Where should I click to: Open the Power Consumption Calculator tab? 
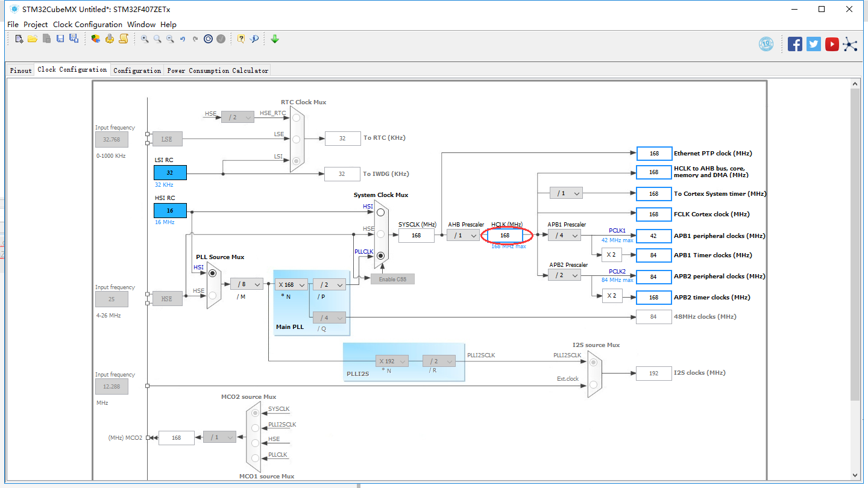click(x=218, y=70)
